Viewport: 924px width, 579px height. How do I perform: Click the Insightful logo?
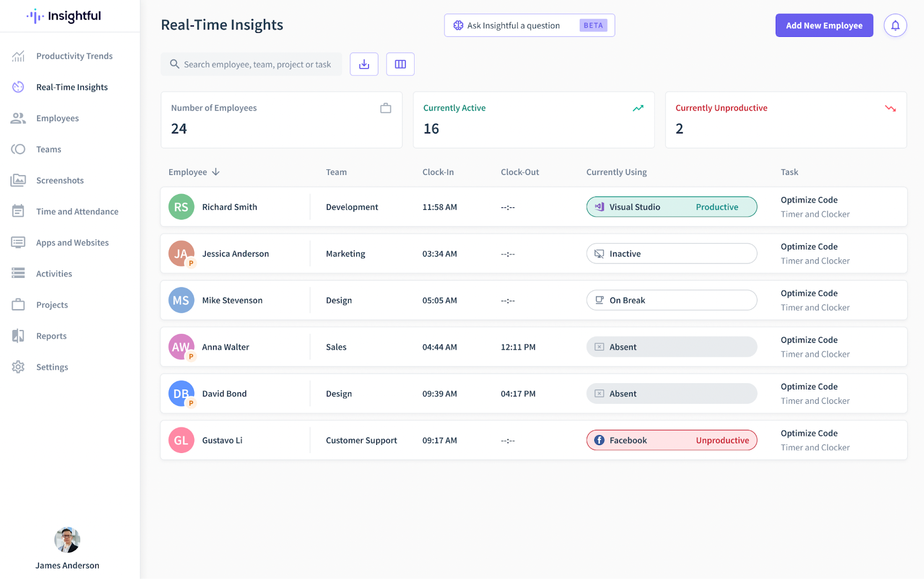[64, 16]
